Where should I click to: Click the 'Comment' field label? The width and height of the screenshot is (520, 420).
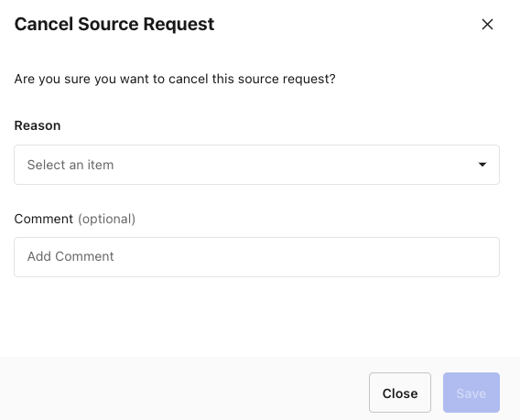coord(43,219)
